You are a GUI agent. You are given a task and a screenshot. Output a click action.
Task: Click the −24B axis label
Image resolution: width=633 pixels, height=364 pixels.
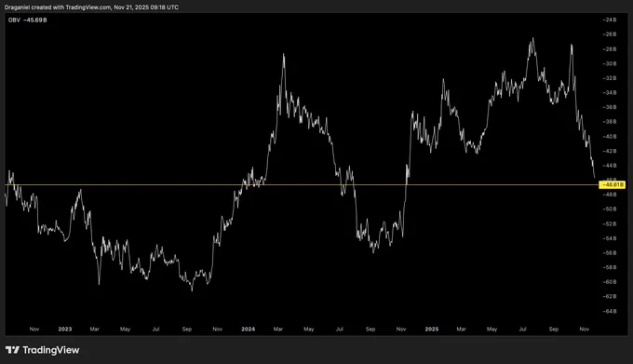pyautogui.click(x=610, y=20)
